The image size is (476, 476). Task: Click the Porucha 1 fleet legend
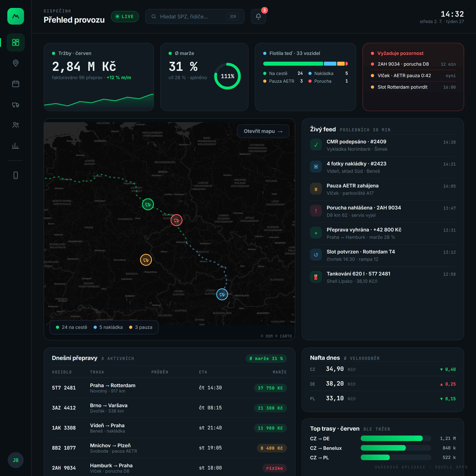tap(328, 81)
